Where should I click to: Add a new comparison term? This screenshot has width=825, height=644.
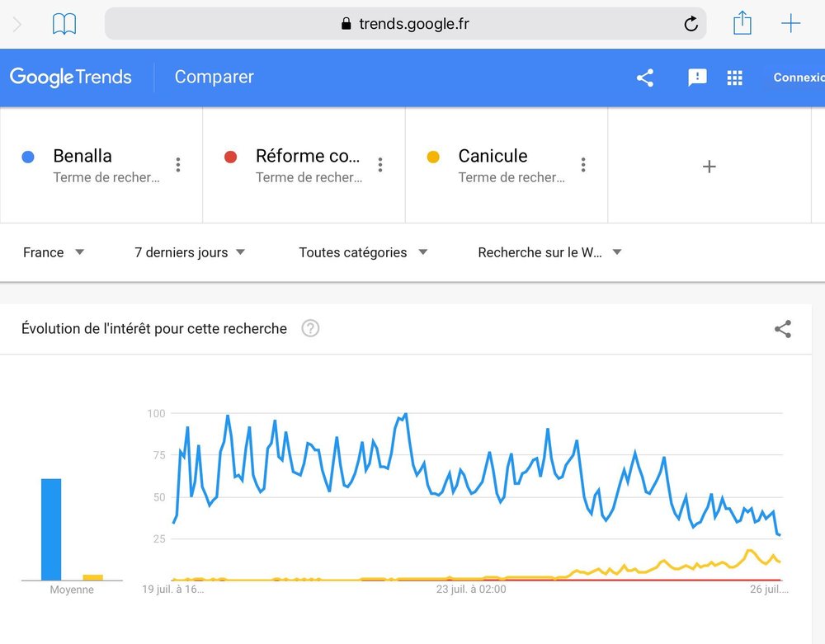pyautogui.click(x=709, y=167)
